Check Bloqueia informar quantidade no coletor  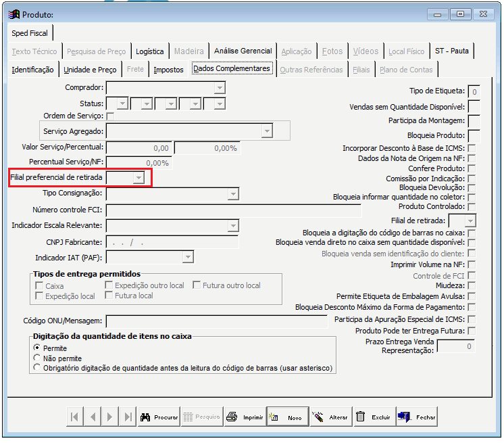(472, 197)
